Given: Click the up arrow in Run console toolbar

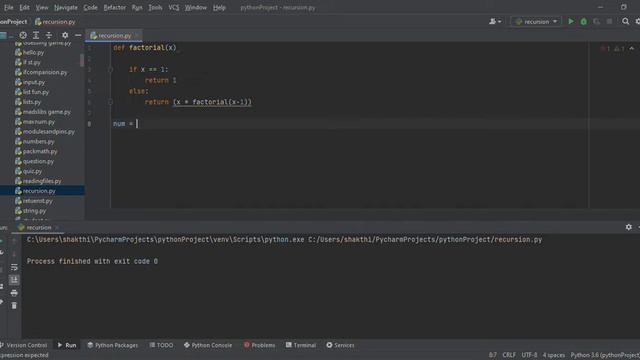Looking at the screenshot, I should pos(14,241).
